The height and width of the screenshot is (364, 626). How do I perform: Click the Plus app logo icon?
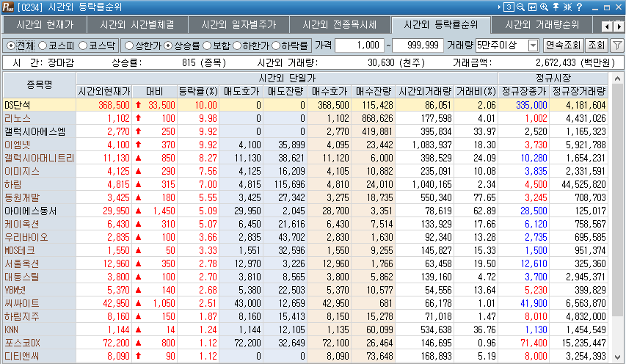coord(8,7)
